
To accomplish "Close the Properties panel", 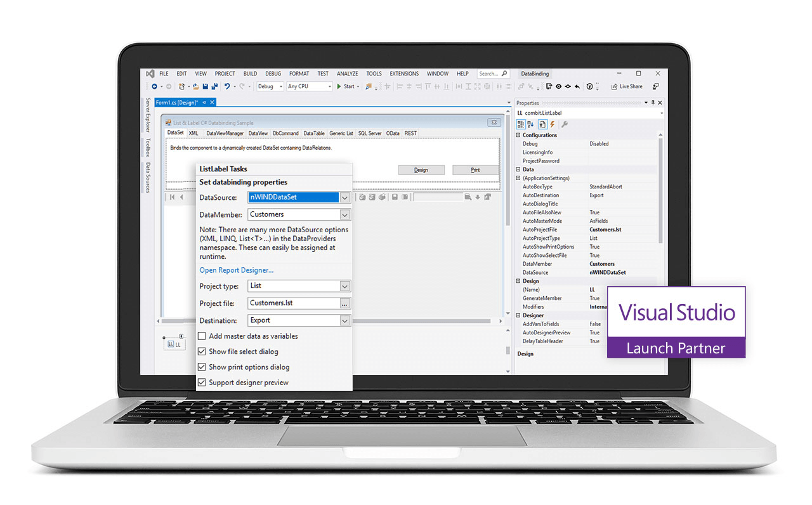I will pyautogui.click(x=660, y=103).
